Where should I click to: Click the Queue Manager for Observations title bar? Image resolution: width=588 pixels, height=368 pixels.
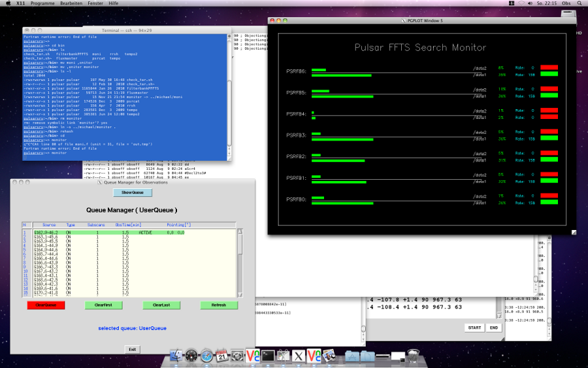(133, 182)
